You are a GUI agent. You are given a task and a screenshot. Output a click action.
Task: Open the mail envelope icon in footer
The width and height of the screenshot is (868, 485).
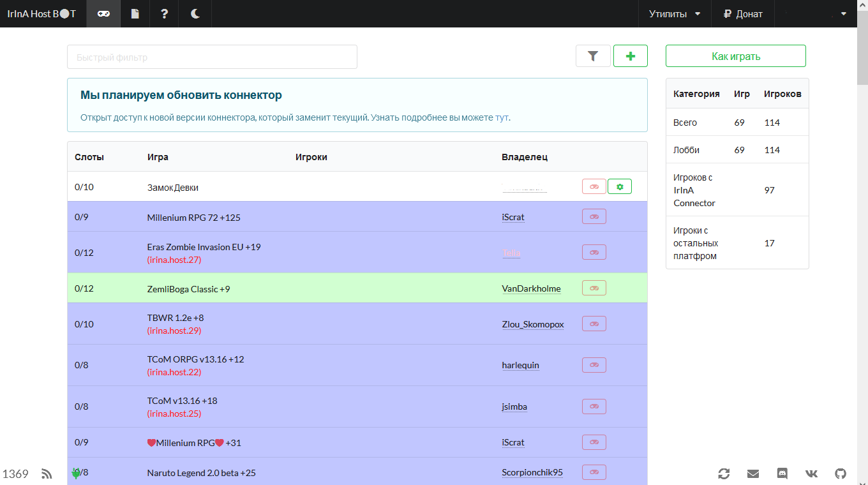point(753,474)
